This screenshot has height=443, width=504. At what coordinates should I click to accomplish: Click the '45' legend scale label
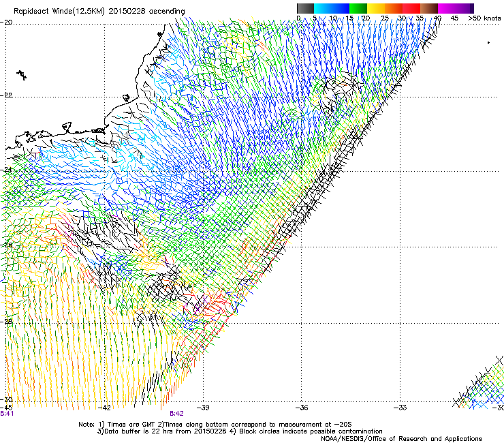454,18
